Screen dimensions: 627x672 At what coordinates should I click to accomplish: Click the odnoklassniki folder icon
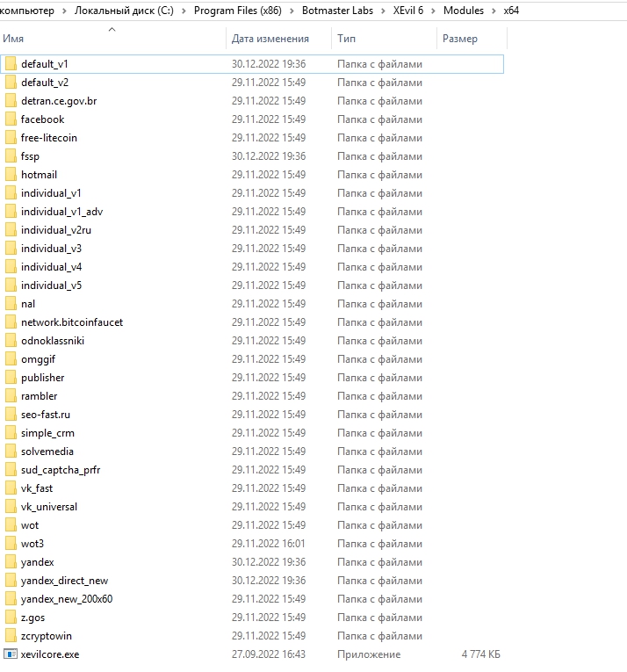11,341
